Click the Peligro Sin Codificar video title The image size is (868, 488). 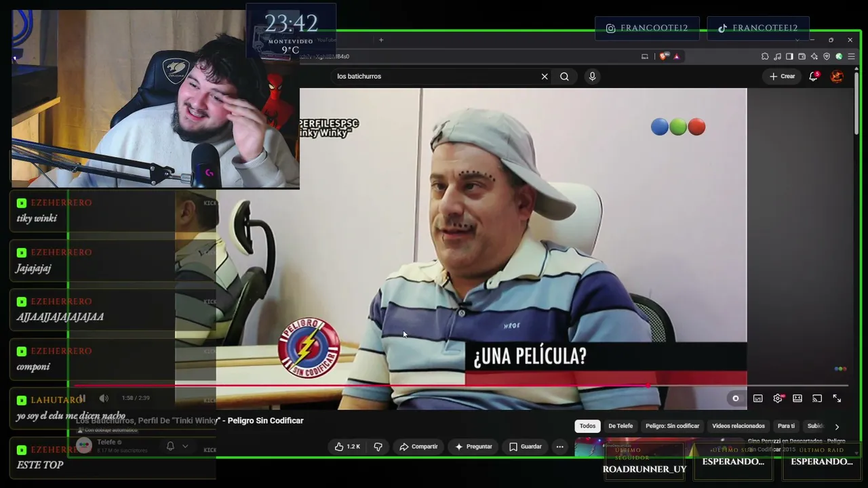pos(190,421)
